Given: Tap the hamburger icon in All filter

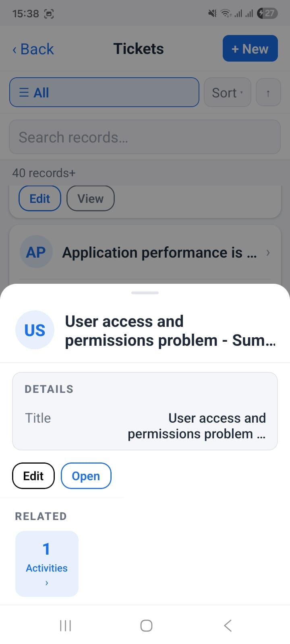Looking at the screenshot, I should click(x=24, y=93).
